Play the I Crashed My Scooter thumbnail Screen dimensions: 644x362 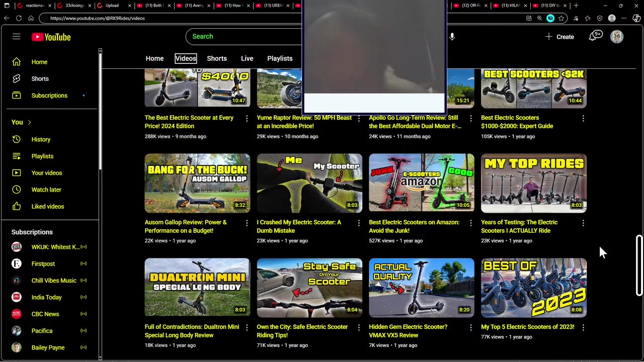309,183
